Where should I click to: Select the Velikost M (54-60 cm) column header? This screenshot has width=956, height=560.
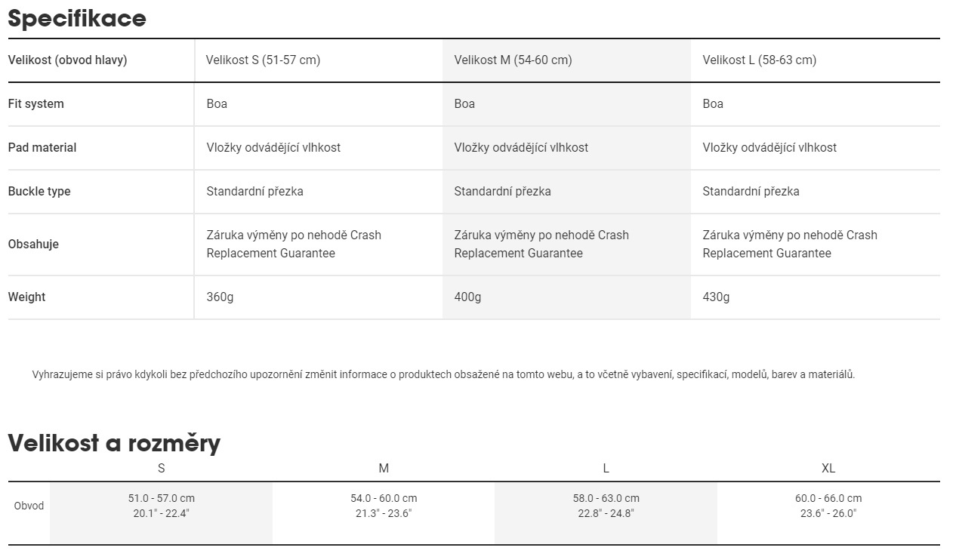(513, 60)
